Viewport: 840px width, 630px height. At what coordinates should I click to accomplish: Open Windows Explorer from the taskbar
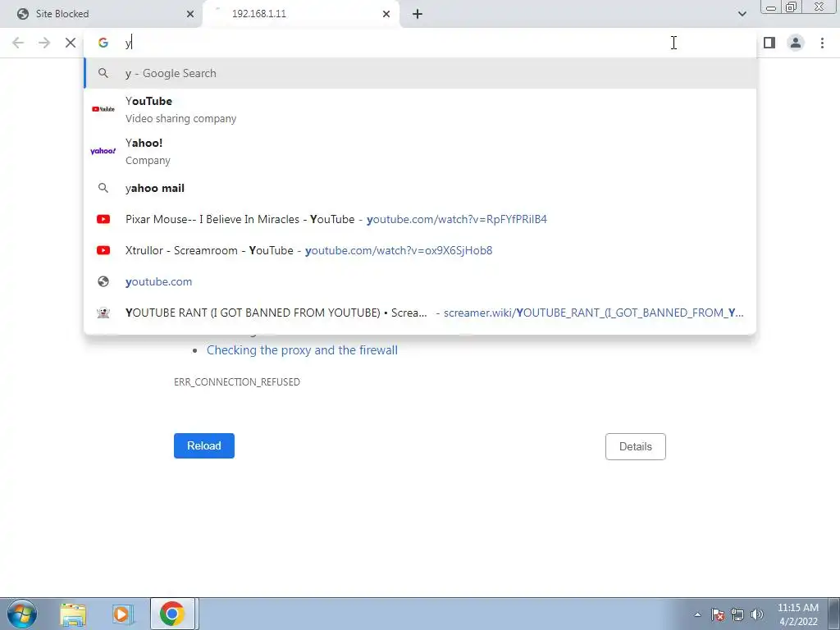click(x=73, y=614)
